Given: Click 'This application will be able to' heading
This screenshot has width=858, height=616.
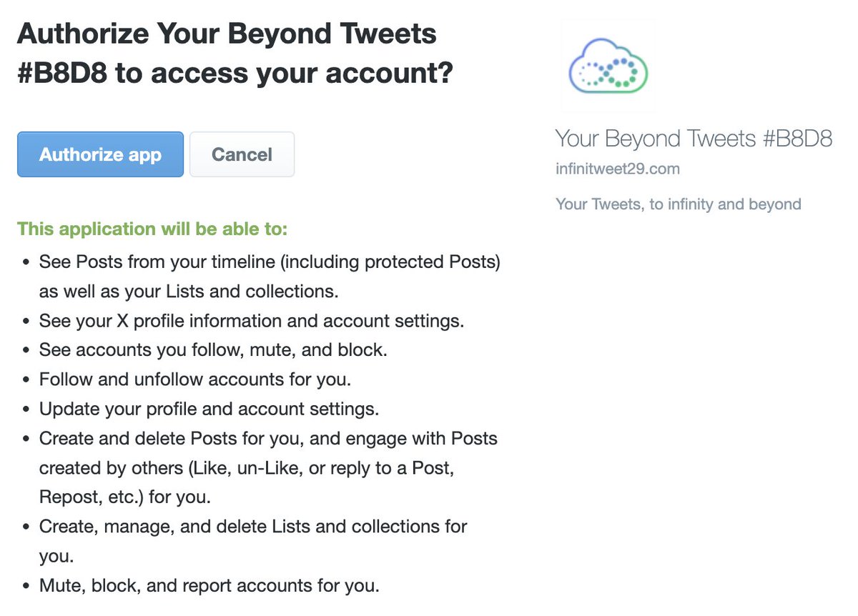Looking at the screenshot, I should pos(152,229).
